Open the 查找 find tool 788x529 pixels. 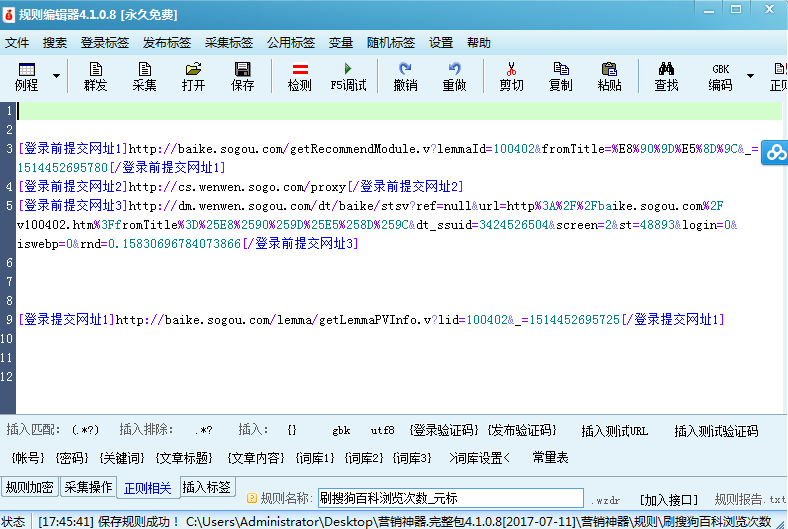[666, 76]
